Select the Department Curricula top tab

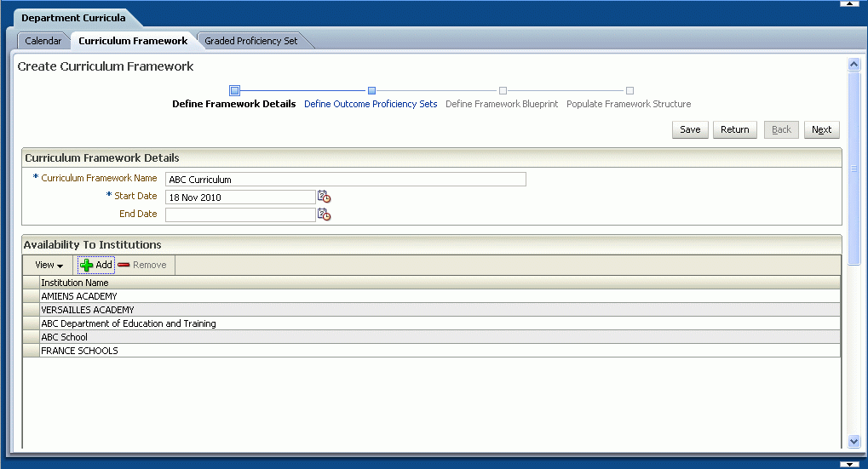coord(73,18)
